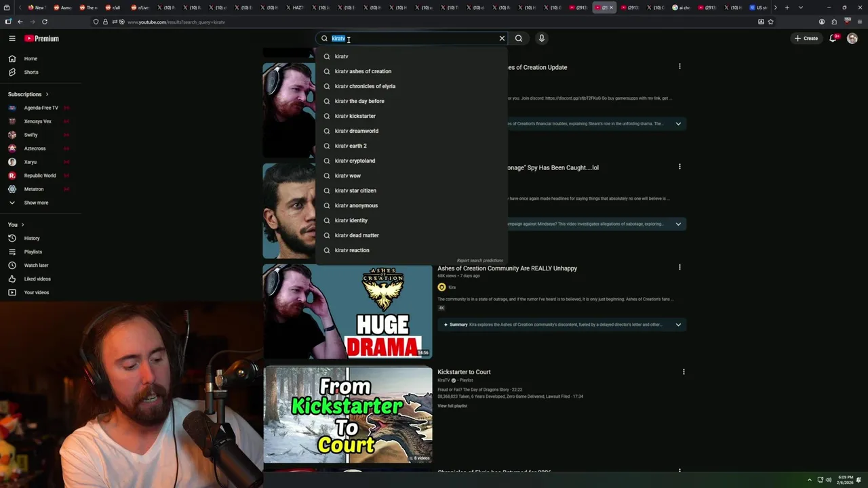Select the 'kiratv dead matter' suggestion
This screenshot has height=488, width=868.
[x=412, y=235]
